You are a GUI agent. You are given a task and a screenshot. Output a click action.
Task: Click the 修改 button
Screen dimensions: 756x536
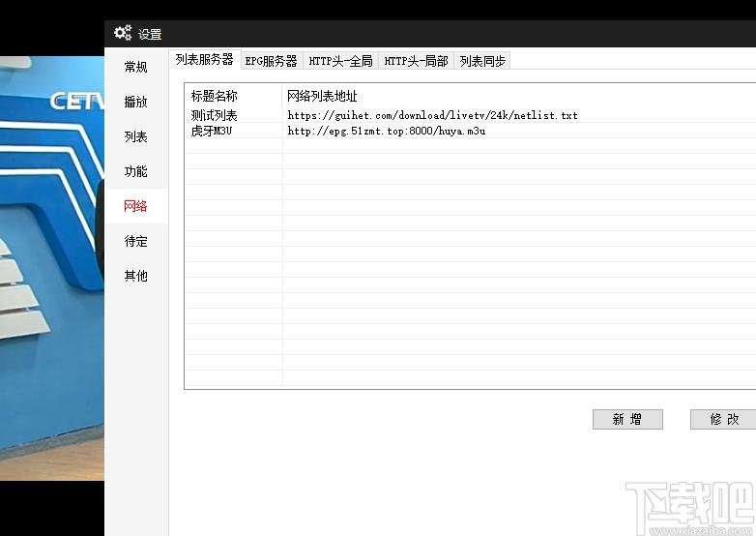click(724, 420)
